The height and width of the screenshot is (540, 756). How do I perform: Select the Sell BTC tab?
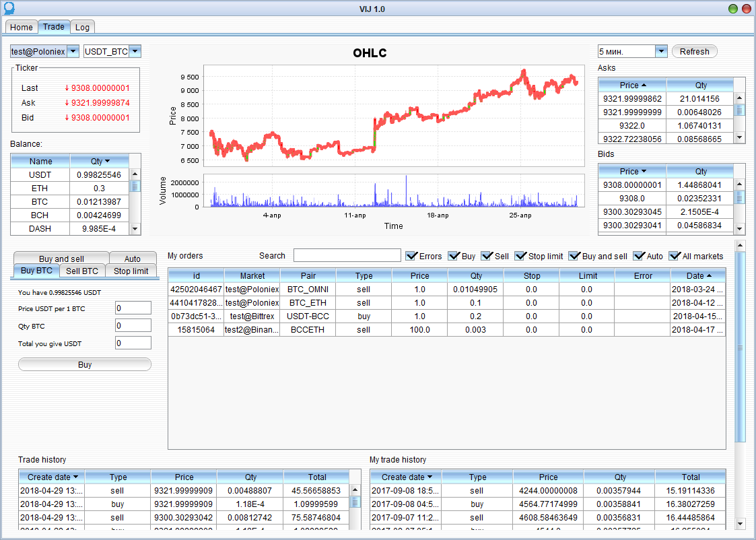click(82, 271)
